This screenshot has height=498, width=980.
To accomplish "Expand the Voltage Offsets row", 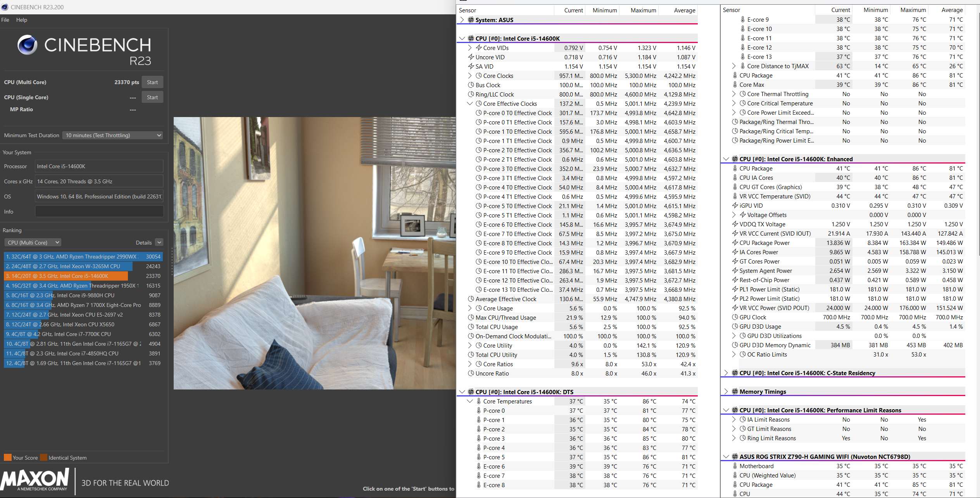I will (734, 215).
